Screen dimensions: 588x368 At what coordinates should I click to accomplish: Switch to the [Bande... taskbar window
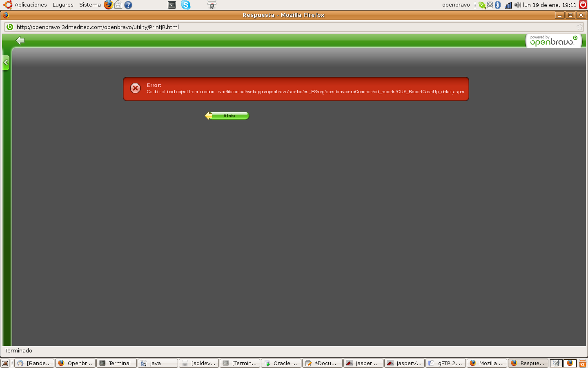tap(34, 363)
